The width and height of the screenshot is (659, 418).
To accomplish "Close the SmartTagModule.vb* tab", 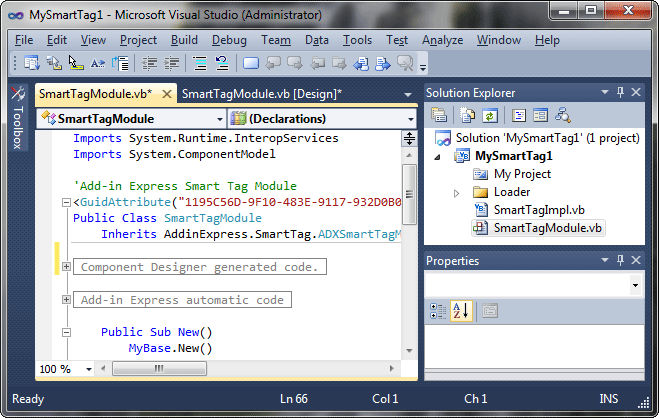I will (x=167, y=94).
